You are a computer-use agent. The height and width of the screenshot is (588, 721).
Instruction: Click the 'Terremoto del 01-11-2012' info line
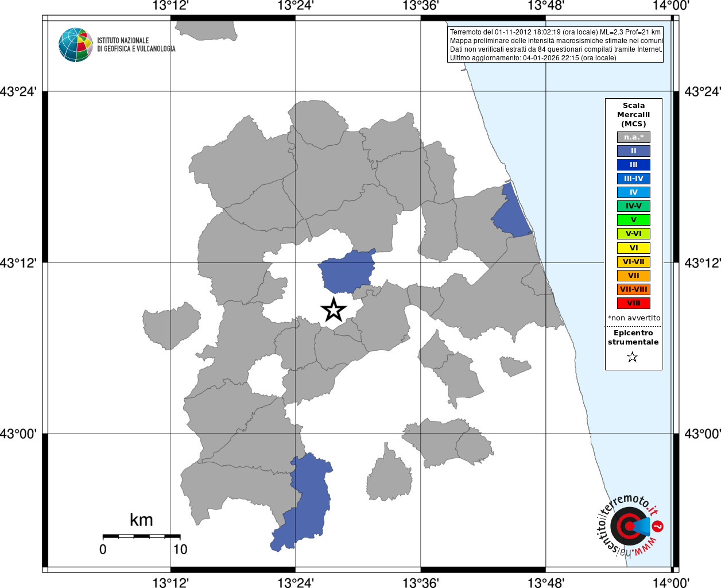pyautogui.click(x=555, y=32)
